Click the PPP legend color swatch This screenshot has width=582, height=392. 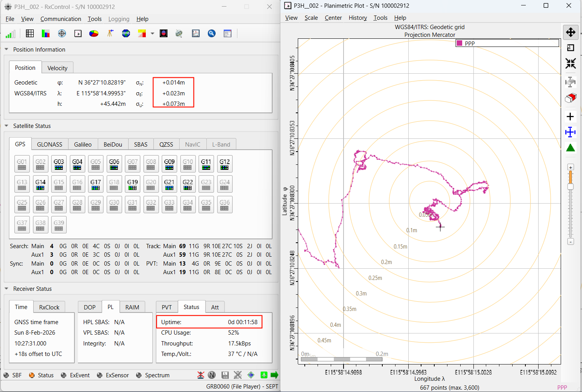pyautogui.click(x=460, y=43)
